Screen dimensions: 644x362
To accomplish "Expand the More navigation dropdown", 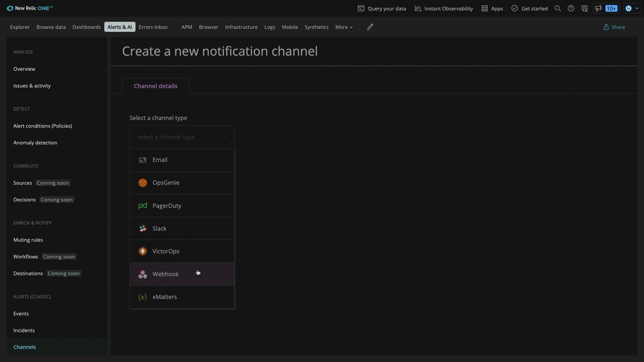I will coord(344,27).
